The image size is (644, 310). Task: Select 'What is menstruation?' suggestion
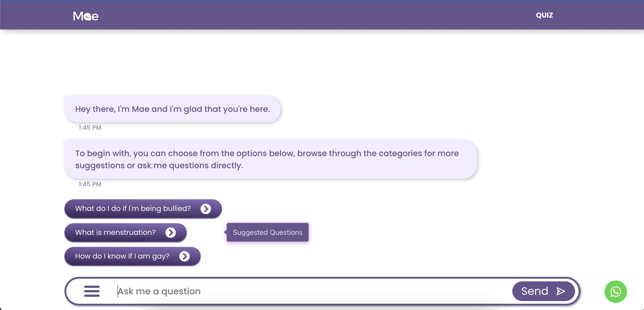(115, 233)
